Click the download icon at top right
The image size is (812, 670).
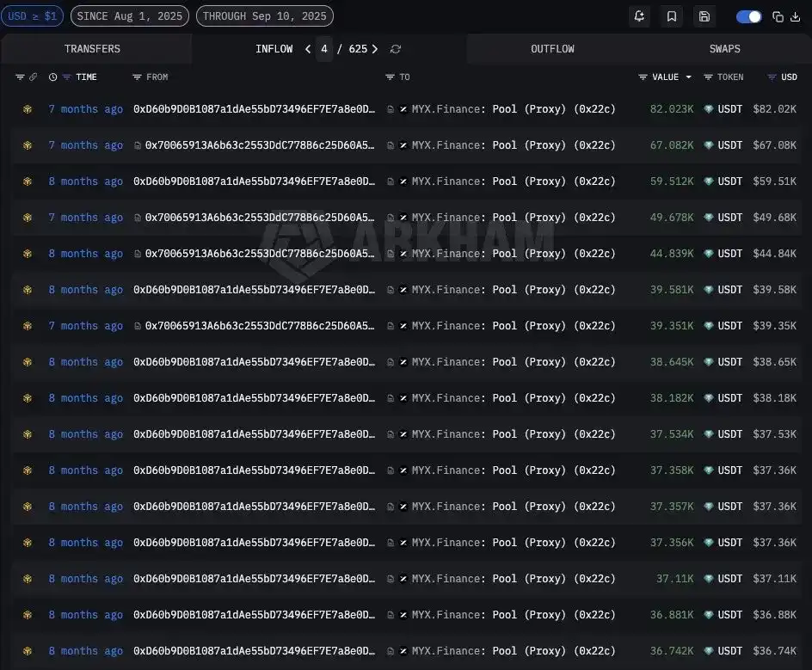point(796,16)
